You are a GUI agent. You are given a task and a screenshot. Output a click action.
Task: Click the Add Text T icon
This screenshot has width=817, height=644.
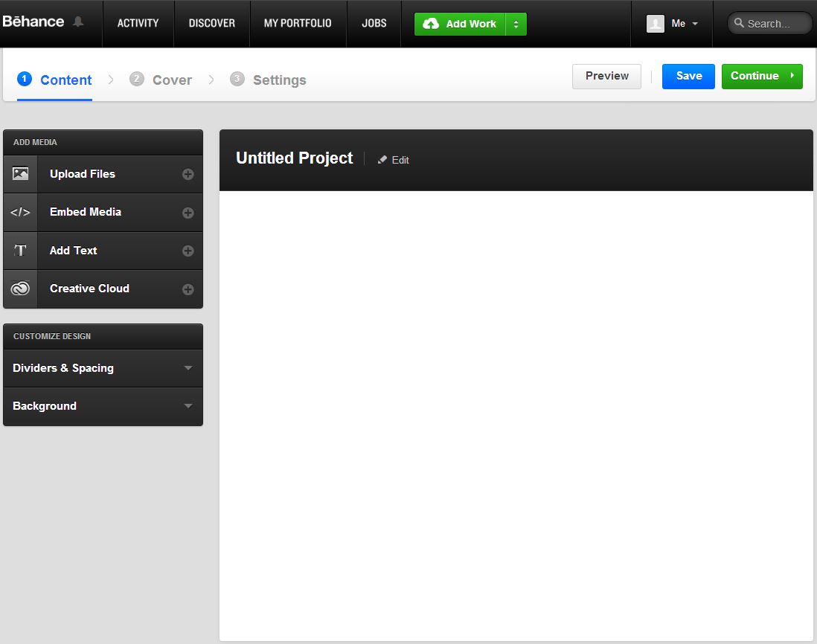click(x=20, y=251)
